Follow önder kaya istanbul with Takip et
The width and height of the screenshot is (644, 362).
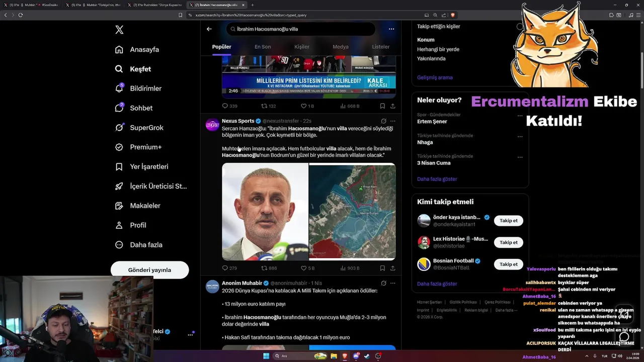click(509, 221)
